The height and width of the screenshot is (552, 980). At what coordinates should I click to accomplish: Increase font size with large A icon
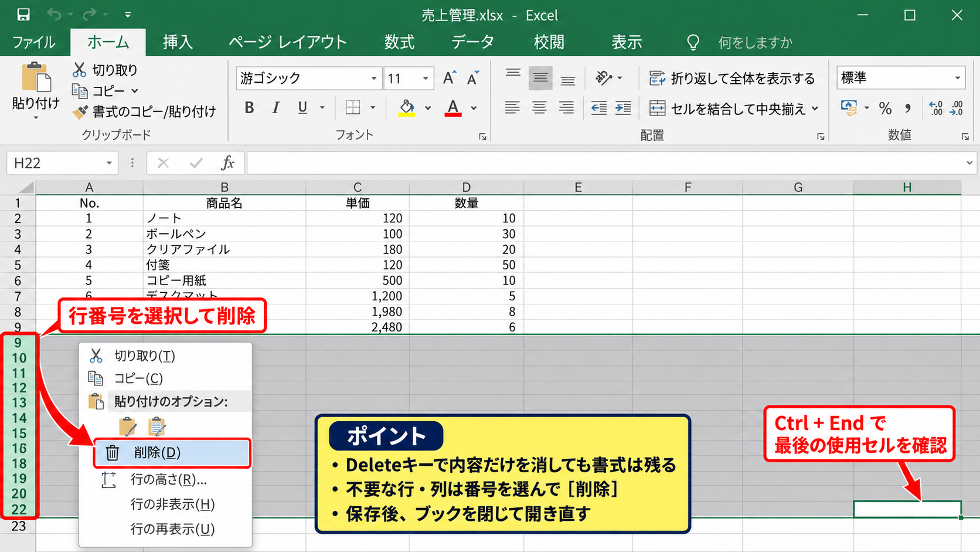[449, 78]
